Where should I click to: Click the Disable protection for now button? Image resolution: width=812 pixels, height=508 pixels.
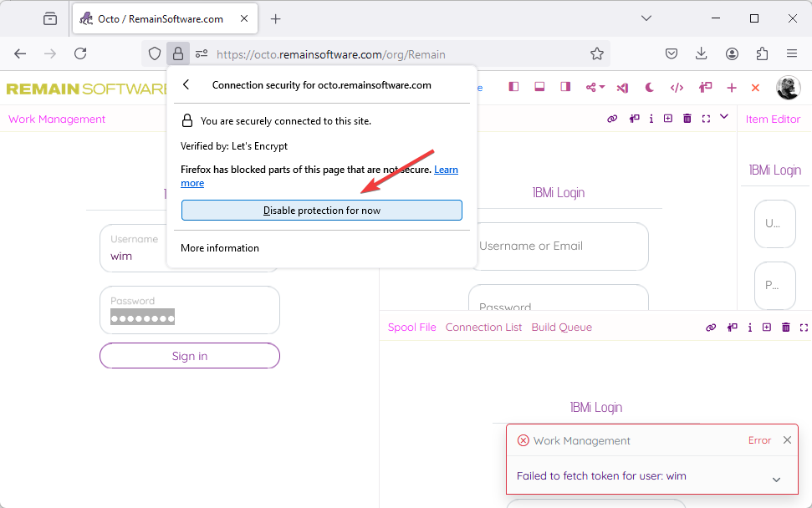(322, 210)
